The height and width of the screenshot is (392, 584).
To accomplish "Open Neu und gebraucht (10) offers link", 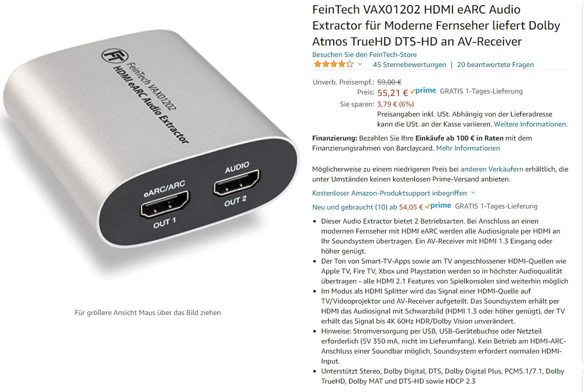I will 368,207.
